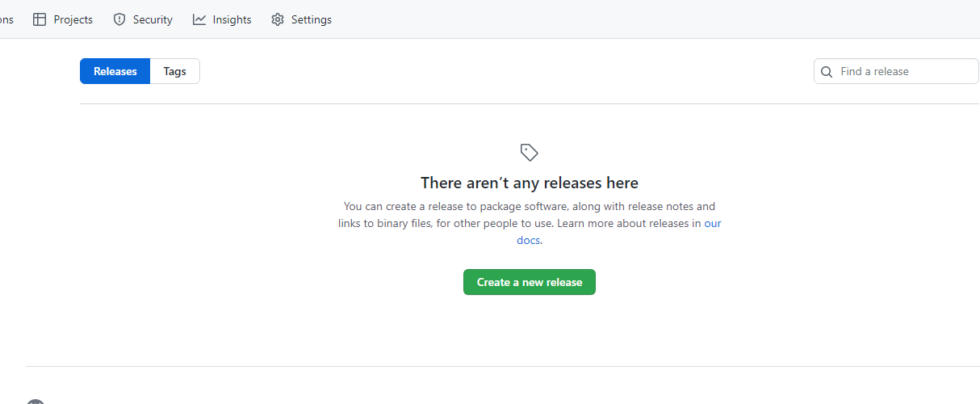Click the 'There aren't any releases here' heading

click(x=530, y=183)
